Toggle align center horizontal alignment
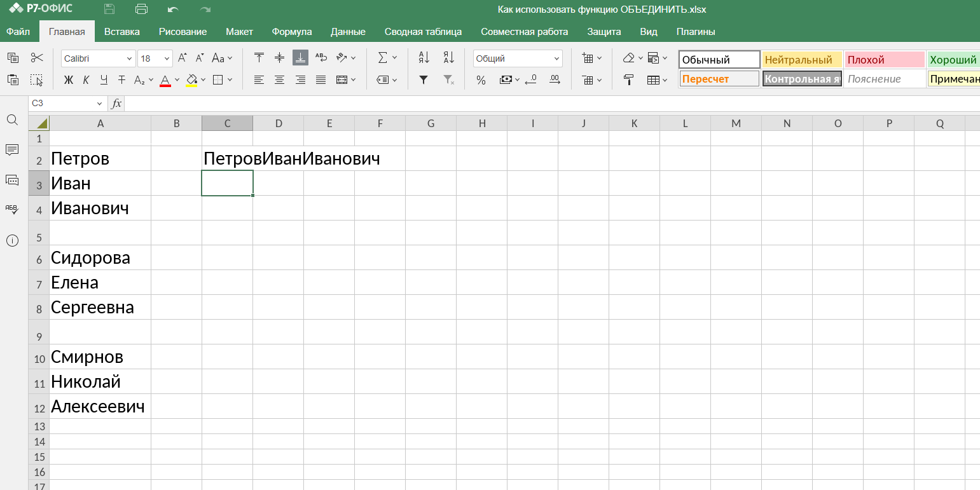 279,80
